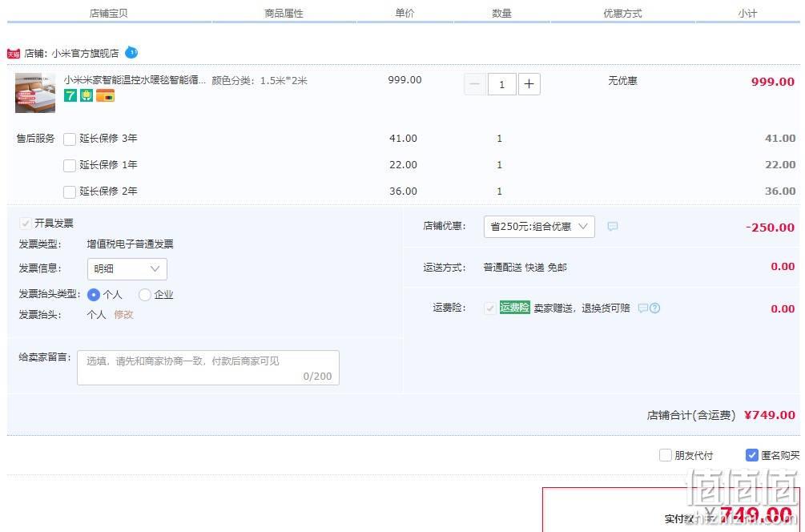
Task: Decrease quantity with the minus button
Action: (x=475, y=84)
